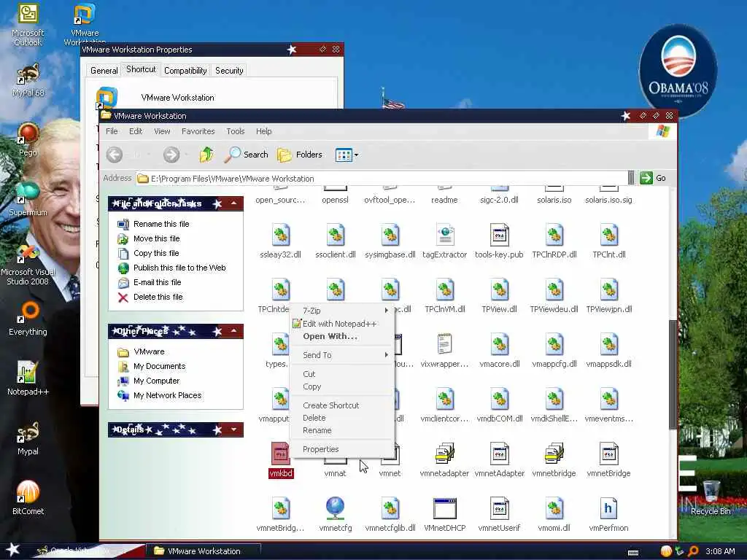Viewport: 747px width, 560px height.
Task: Click E-mail this file link
Action: point(158,282)
